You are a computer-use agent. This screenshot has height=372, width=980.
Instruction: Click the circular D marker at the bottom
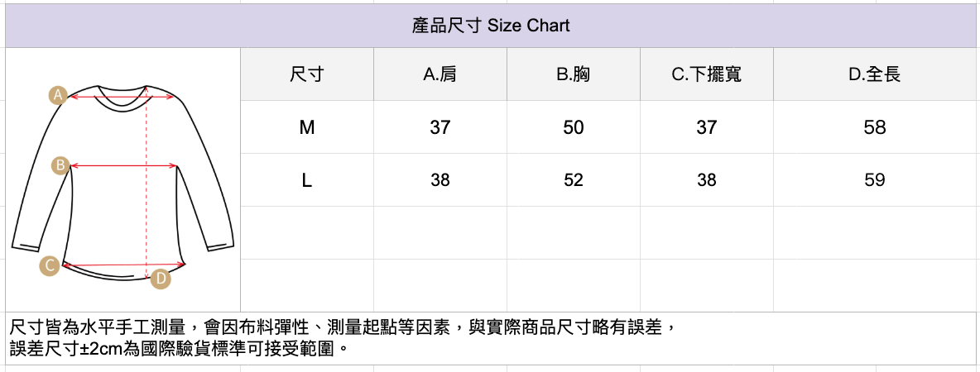click(x=161, y=279)
